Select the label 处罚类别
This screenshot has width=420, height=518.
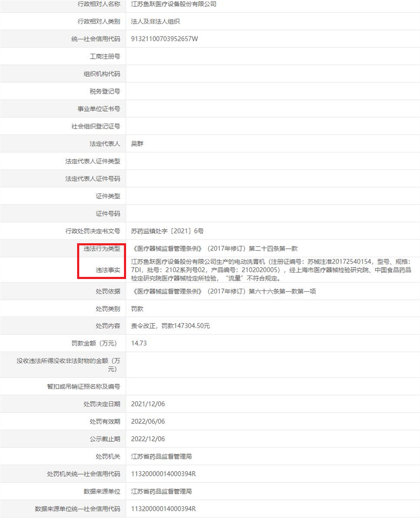(108, 309)
